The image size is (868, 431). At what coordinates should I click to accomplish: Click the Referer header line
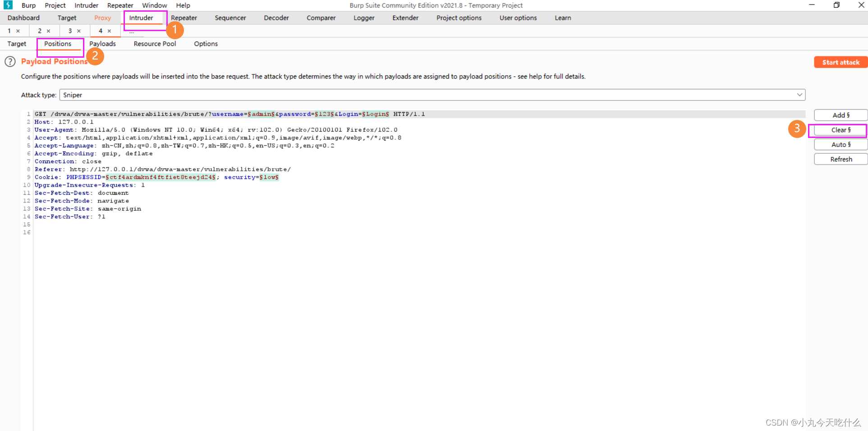pos(163,170)
